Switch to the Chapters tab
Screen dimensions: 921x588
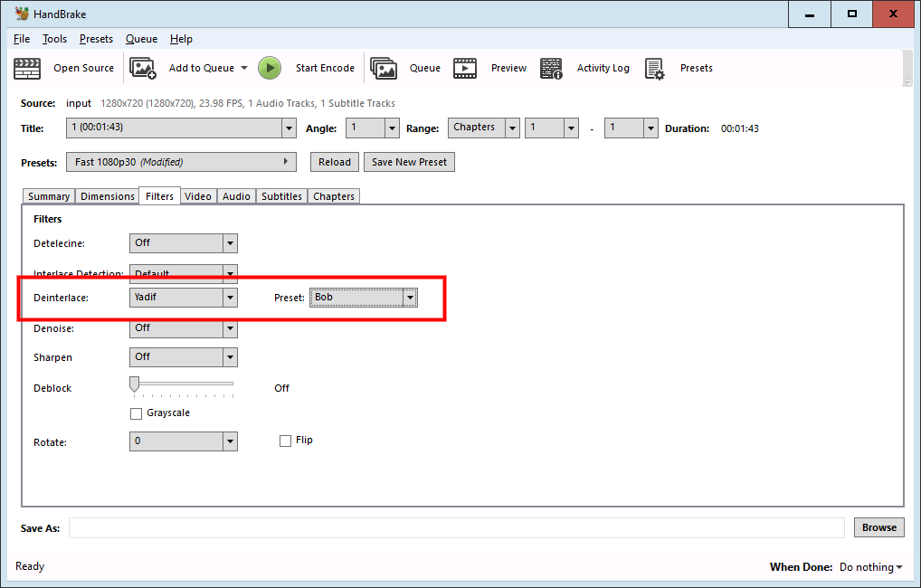(x=334, y=196)
